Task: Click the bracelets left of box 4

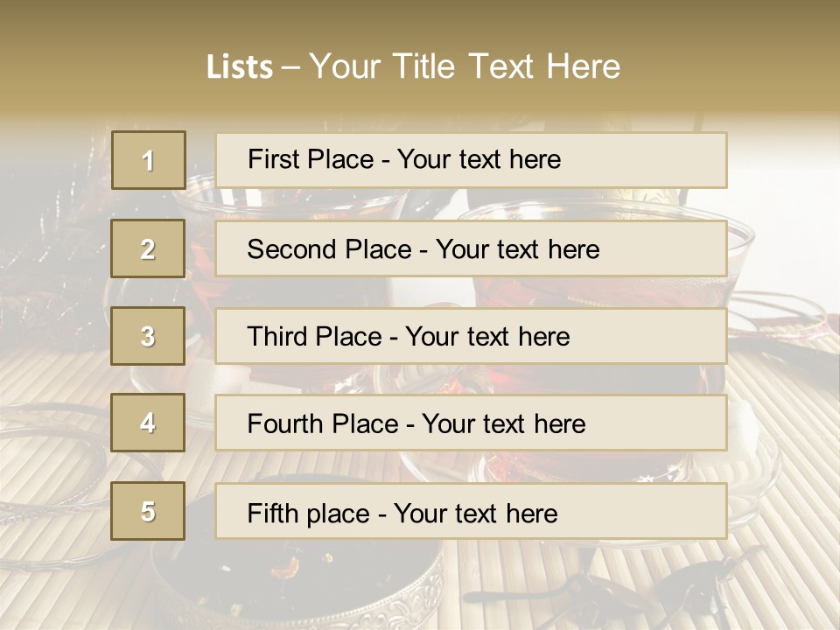Action: point(52,437)
